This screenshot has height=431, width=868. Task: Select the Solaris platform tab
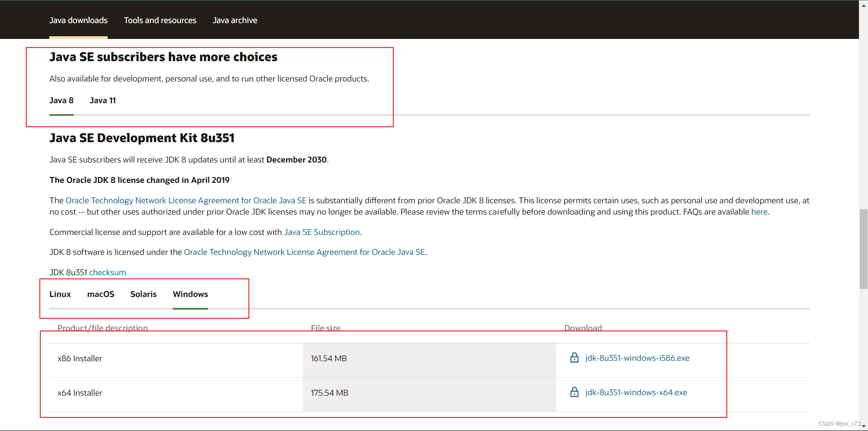coord(143,294)
